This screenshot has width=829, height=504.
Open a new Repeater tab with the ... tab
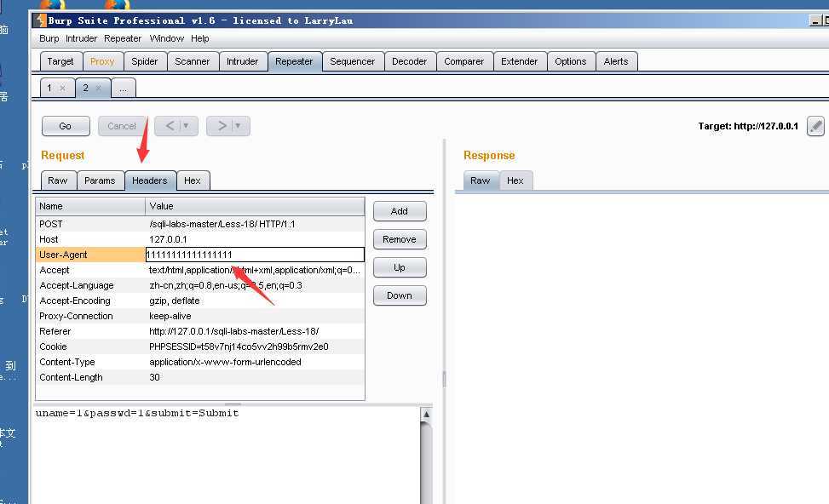tap(124, 89)
